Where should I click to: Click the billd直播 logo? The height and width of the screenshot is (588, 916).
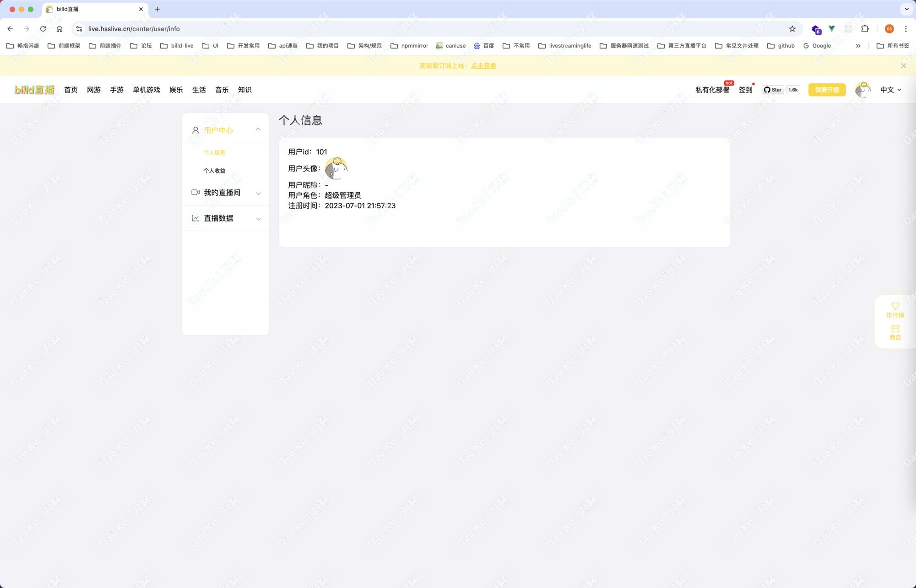tap(34, 90)
